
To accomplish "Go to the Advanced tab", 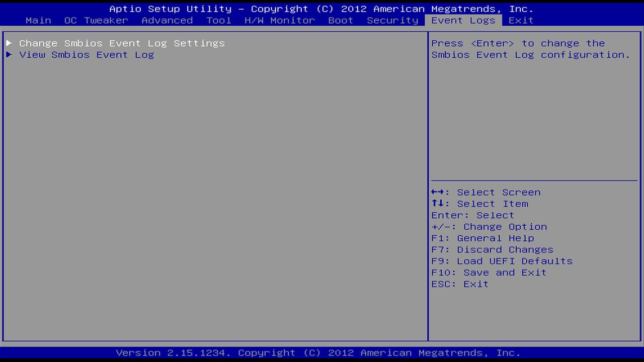I will (167, 21).
